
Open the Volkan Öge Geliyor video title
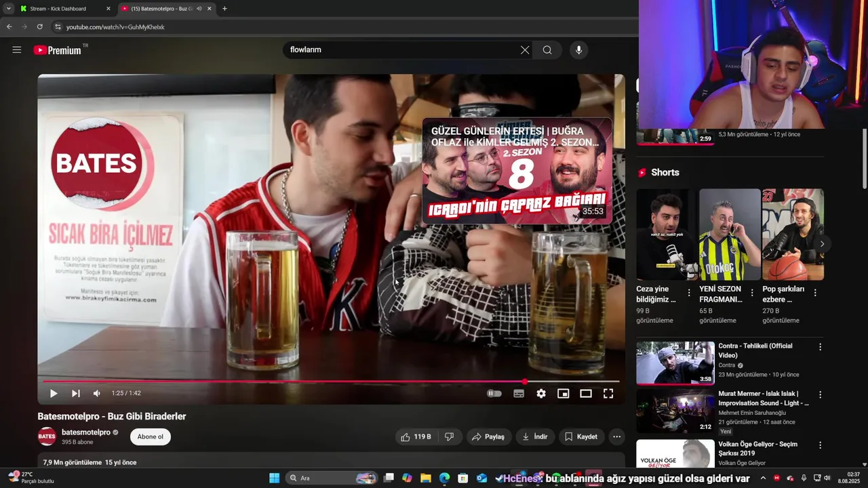coord(758,449)
